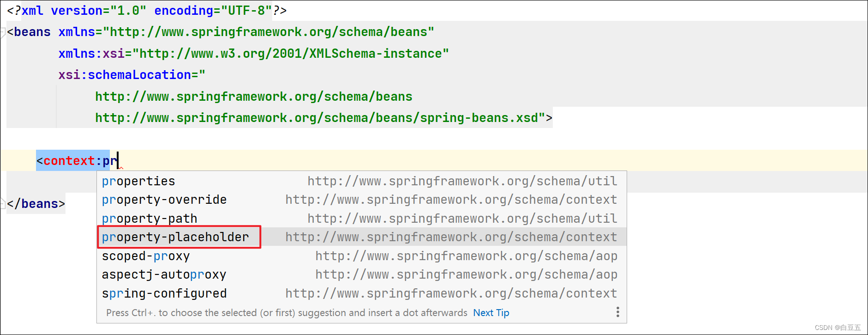868x335 pixels.
Task: Collapse the beans element using the fold marker
Action: pyautogui.click(x=3, y=32)
